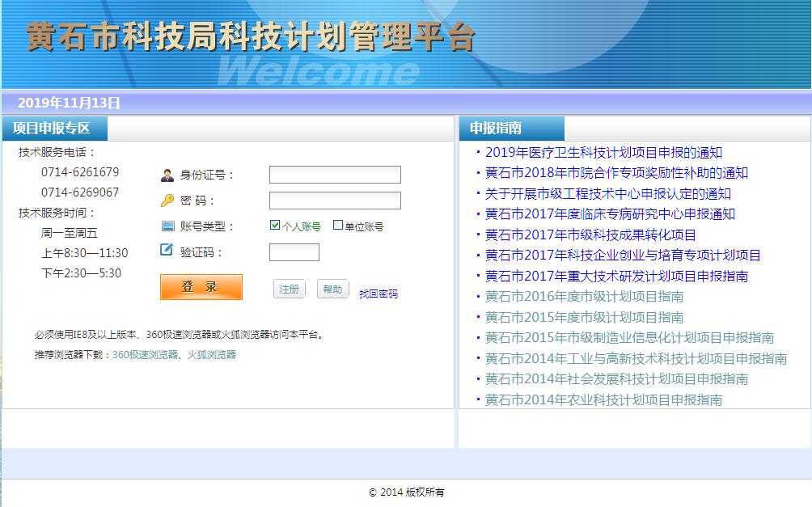Open 关于开展市级工程技术中心申报认定的通知
The width and height of the screenshot is (812, 507).
pos(608,194)
